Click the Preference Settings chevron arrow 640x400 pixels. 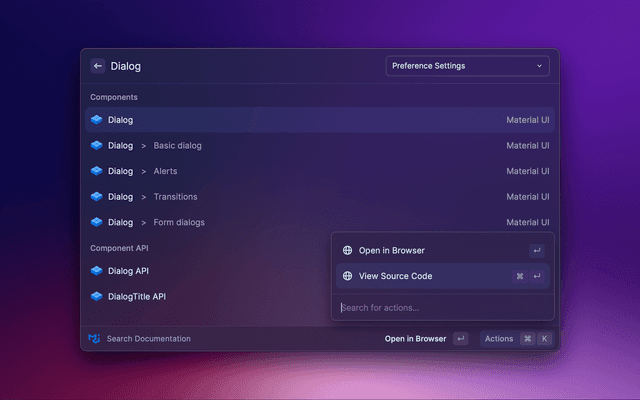coord(540,66)
